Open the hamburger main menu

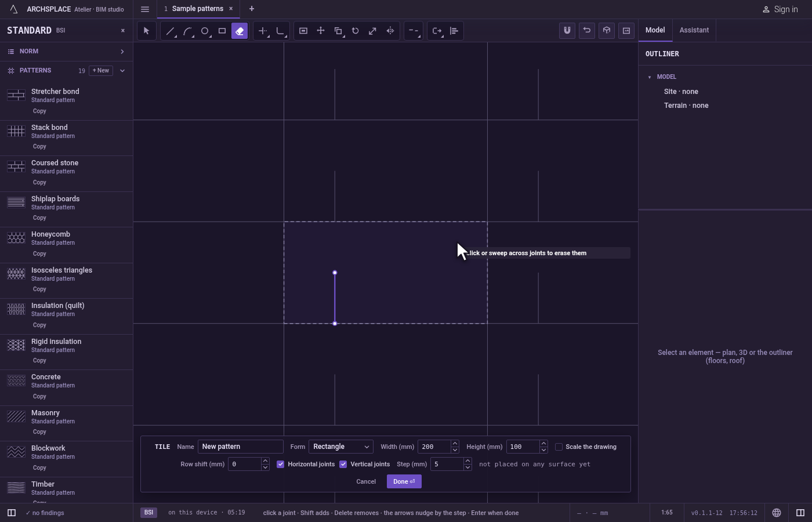145,9
